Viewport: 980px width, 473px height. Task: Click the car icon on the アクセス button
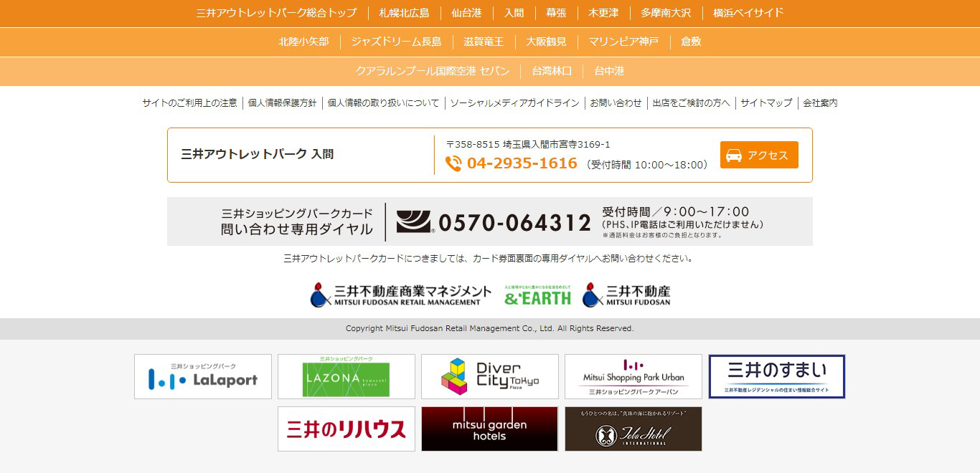pos(734,156)
